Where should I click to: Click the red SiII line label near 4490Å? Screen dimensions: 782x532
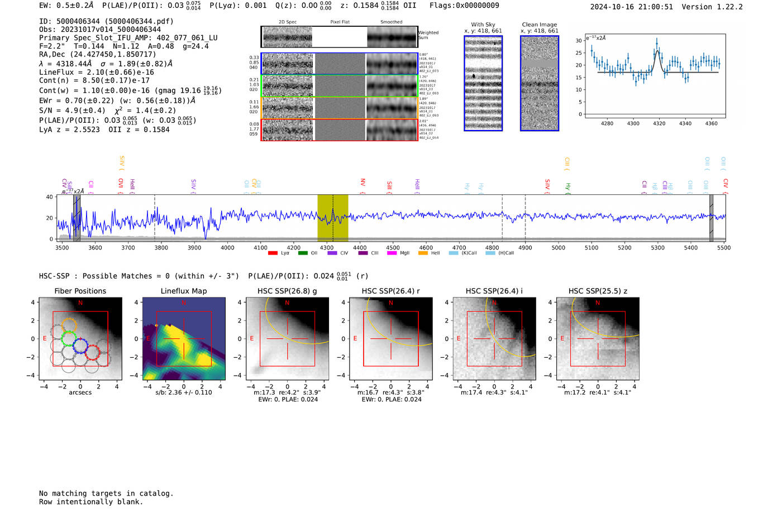coord(389,188)
